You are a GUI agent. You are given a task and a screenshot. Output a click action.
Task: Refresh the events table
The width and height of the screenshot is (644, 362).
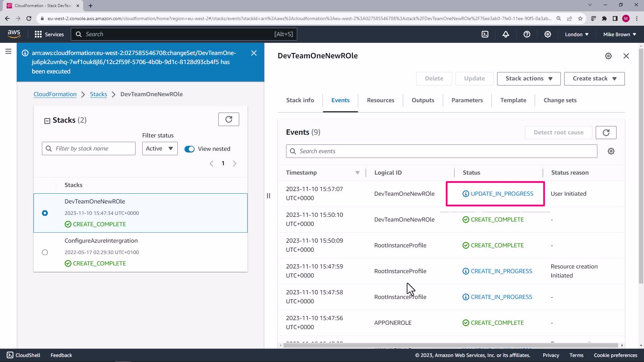click(x=606, y=132)
